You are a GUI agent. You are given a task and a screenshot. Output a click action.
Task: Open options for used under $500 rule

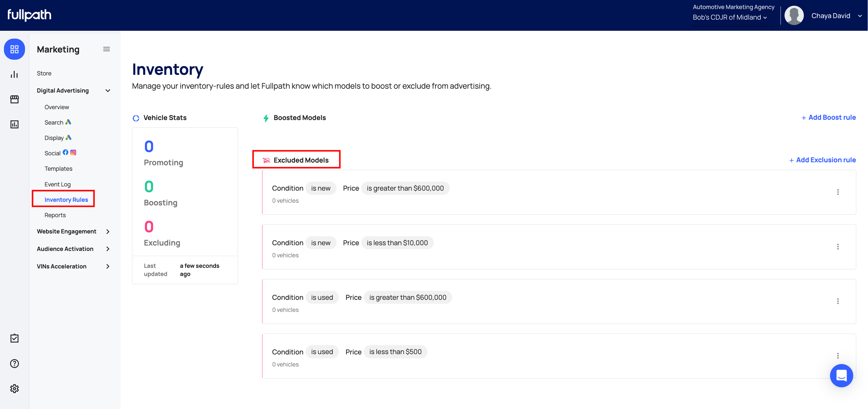point(838,356)
